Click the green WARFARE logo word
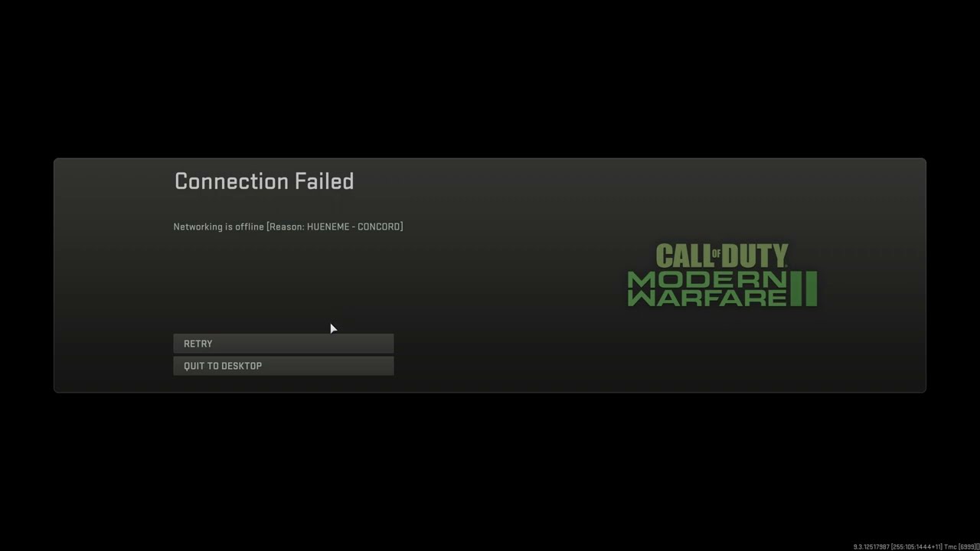Image resolution: width=980 pixels, height=551 pixels. pyautogui.click(x=707, y=298)
